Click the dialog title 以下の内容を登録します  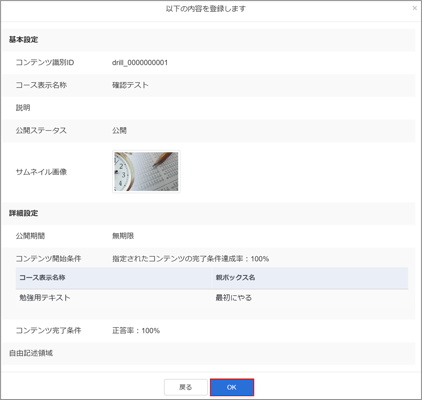pyautogui.click(x=206, y=9)
